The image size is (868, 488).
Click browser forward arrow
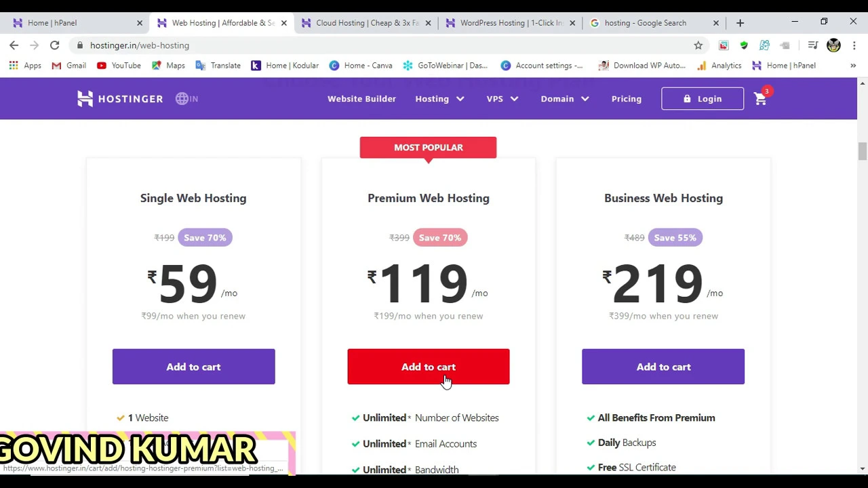34,45
